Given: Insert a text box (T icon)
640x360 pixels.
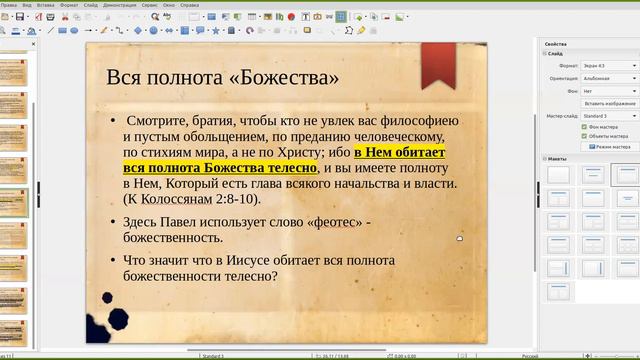Looking at the screenshot, I should coord(305,17).
